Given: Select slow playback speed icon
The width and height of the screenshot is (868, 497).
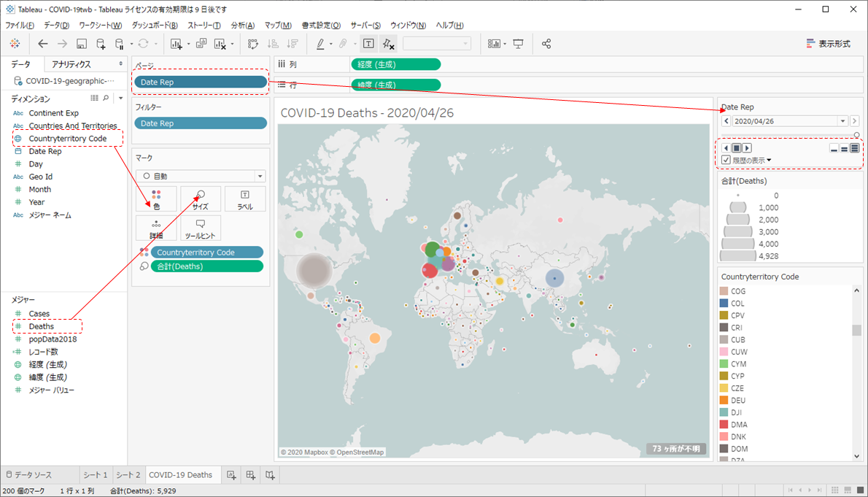Looking at the screenshot, I should (834, 148).
